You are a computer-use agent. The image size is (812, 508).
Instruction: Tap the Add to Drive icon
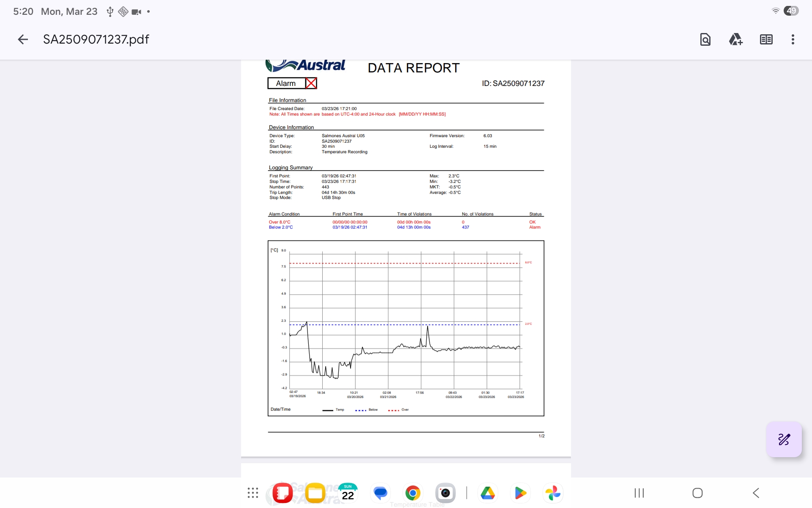[735, 39]
